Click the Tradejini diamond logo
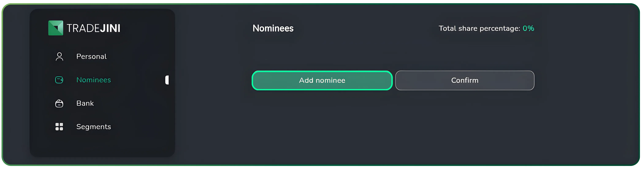The image size is (644, 169). (x=55, y=28)
